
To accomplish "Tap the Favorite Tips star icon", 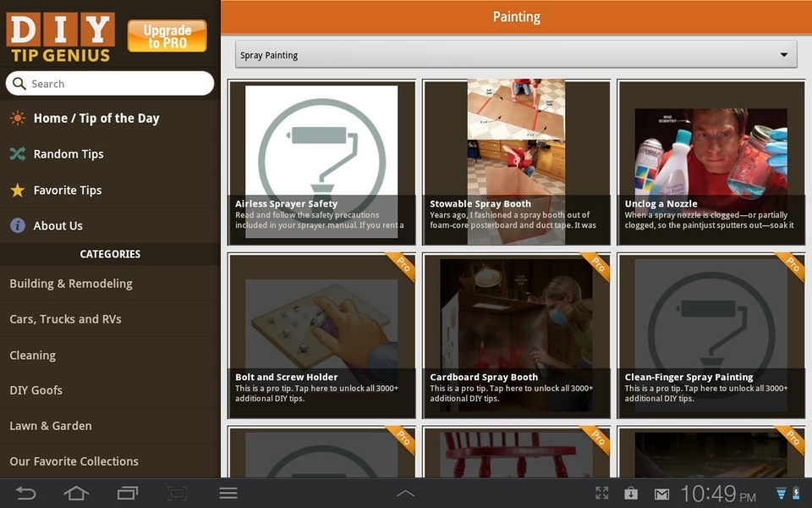I will click(18, 190).
